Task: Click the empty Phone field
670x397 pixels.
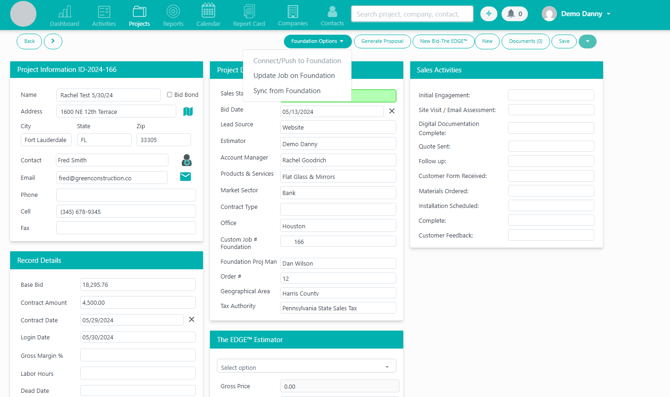Action: point(126,195)
